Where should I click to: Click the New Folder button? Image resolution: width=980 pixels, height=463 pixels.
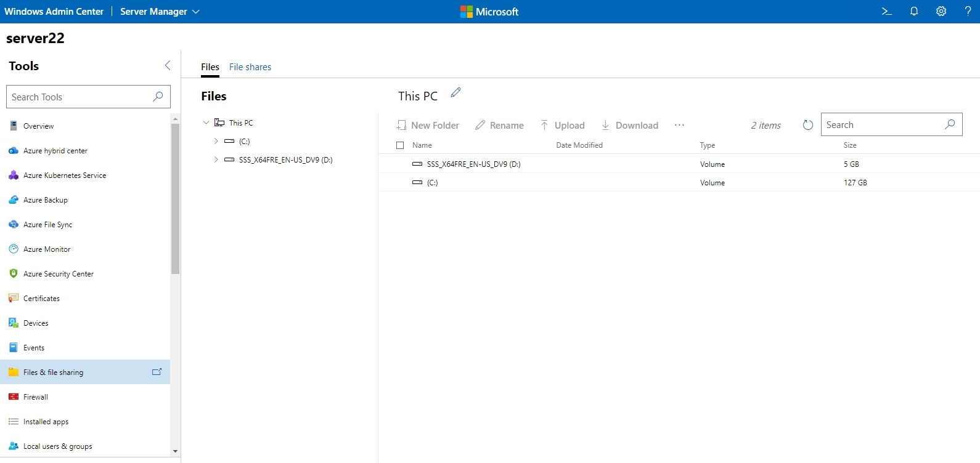(428, 126)
